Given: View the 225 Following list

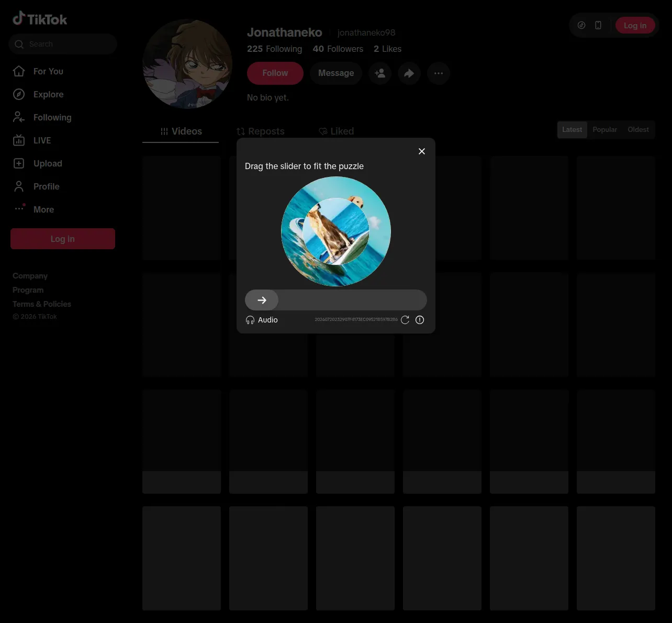Looking at the screenshot, I should (x=274, y=49).
